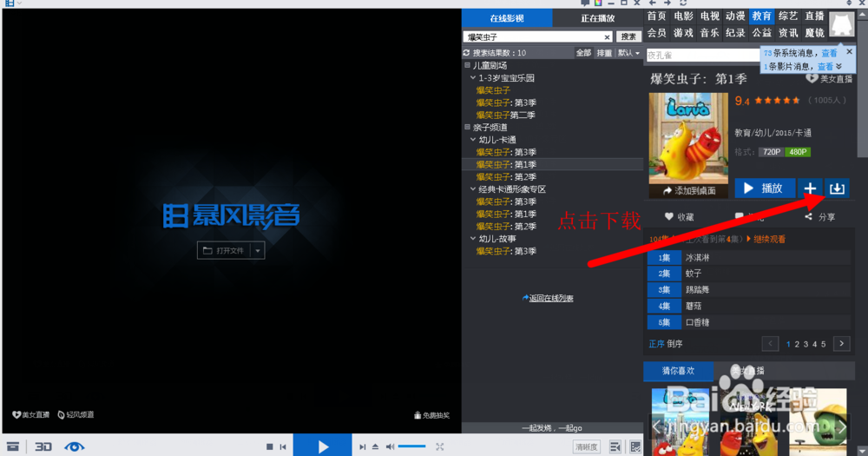Click the 搜索 button
The image size is (868, 456).
(x=628, y=36)
